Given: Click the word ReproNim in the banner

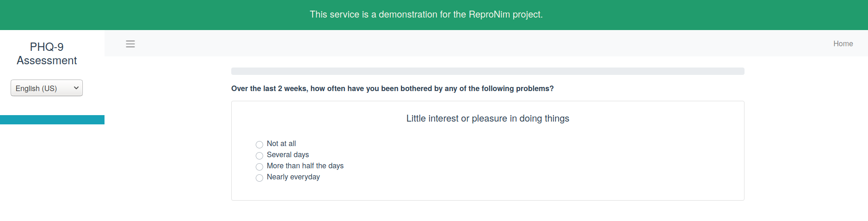Looking at the screenshot, I should coord(489,14).
